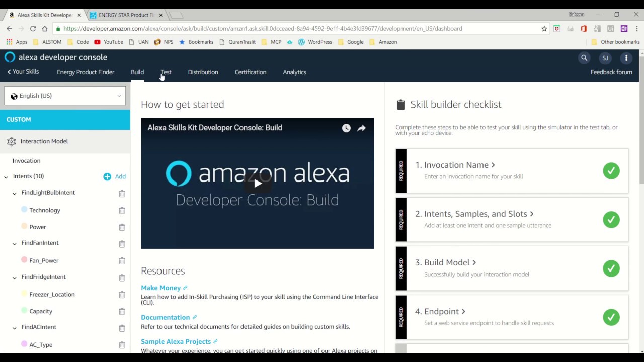Delete the Power slot via trash icon
This screenshot has width=644, height=362.
tap(122, 227)
